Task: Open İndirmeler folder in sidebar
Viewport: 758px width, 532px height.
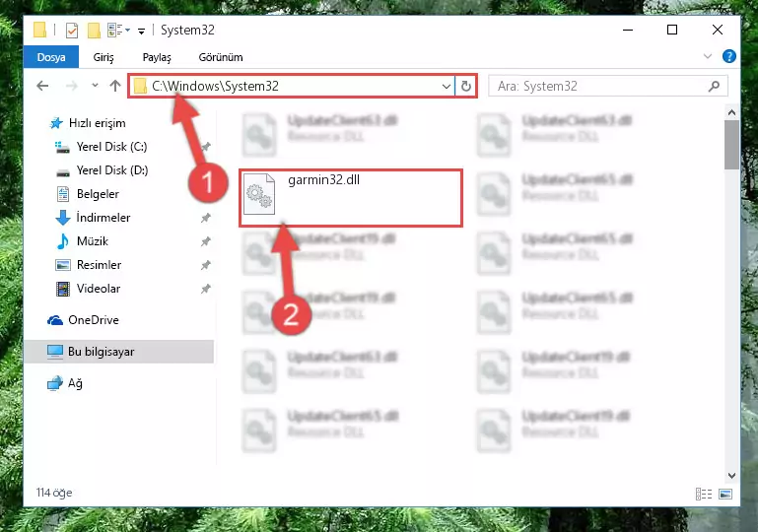Action: click(103, 218)
